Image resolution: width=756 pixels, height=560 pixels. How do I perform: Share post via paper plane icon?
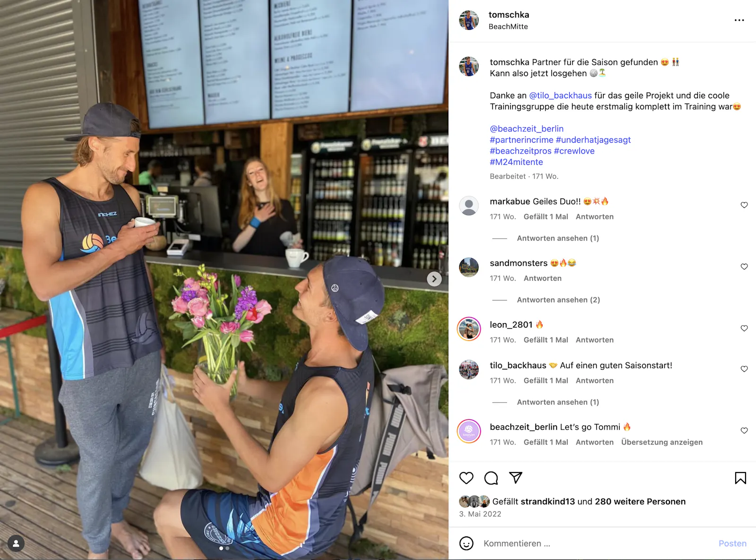[515, 478]
